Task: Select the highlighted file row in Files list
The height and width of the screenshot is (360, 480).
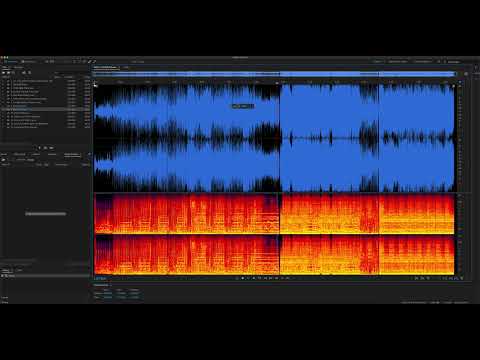Action: point(46,109)
